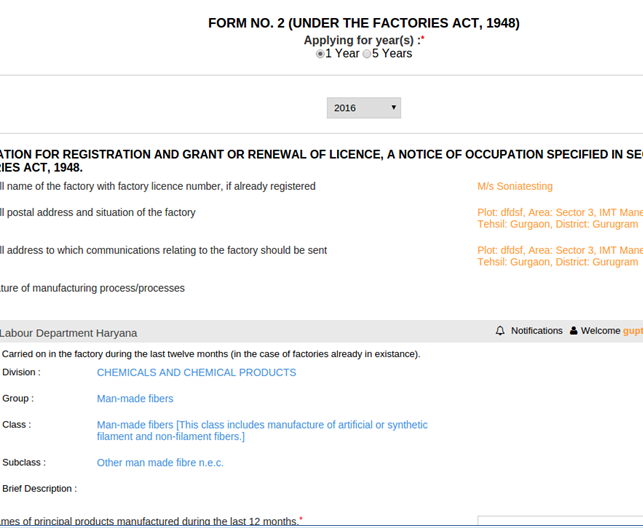Click the Applying for year(s) label
The width and height of the screenshot is (643, 528).
tap(362, 40)
